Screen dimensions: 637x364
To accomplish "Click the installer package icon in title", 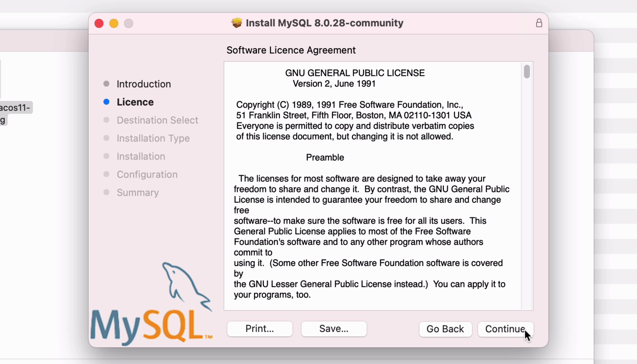I will (x=236, y=23).
